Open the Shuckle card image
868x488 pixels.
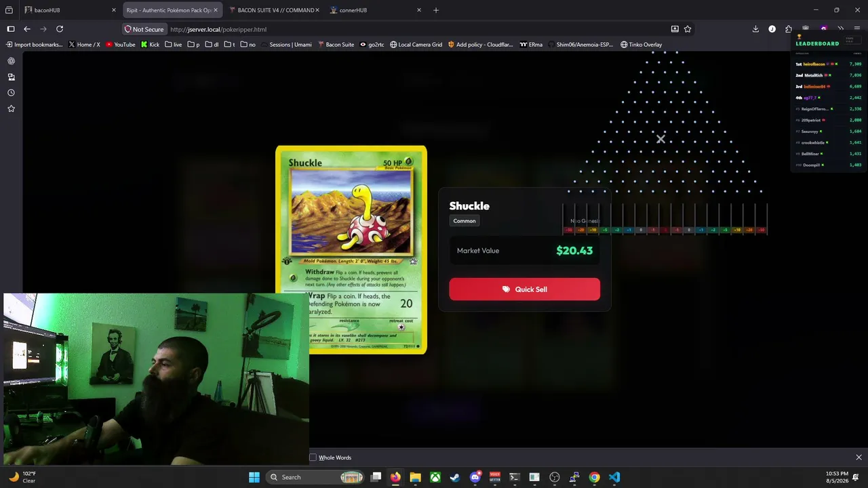(x=351, y=249)
